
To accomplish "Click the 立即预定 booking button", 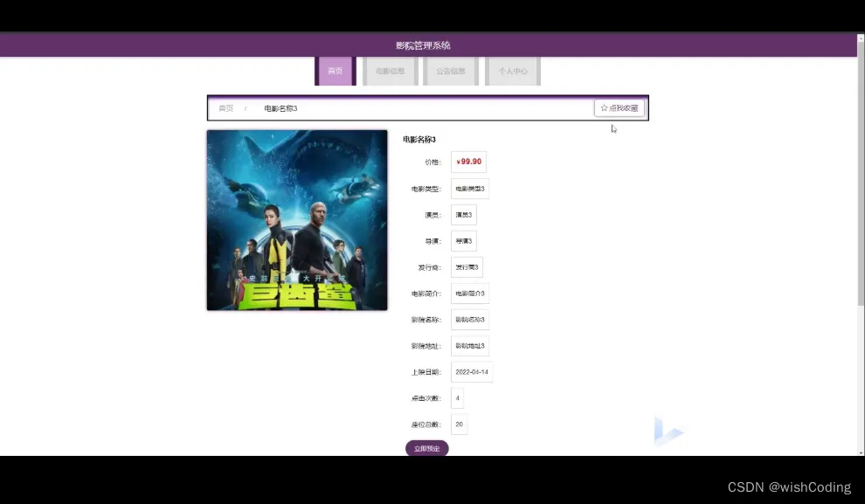I will click(x=427, y=448).
